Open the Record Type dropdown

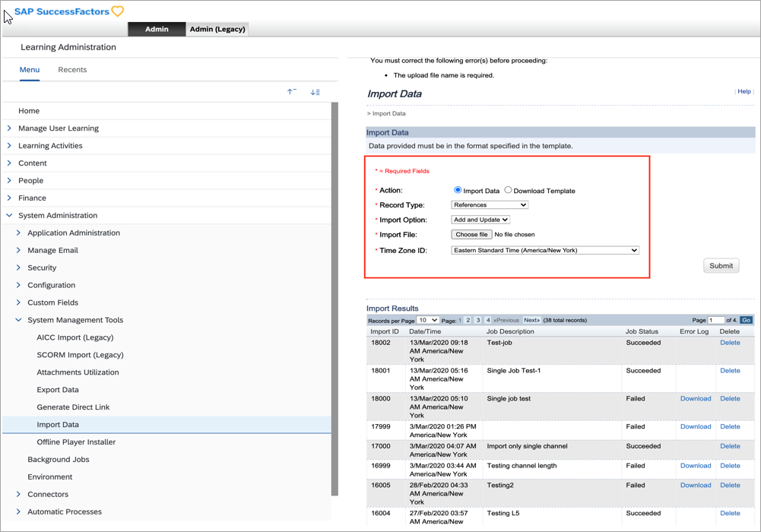[489, 204]
